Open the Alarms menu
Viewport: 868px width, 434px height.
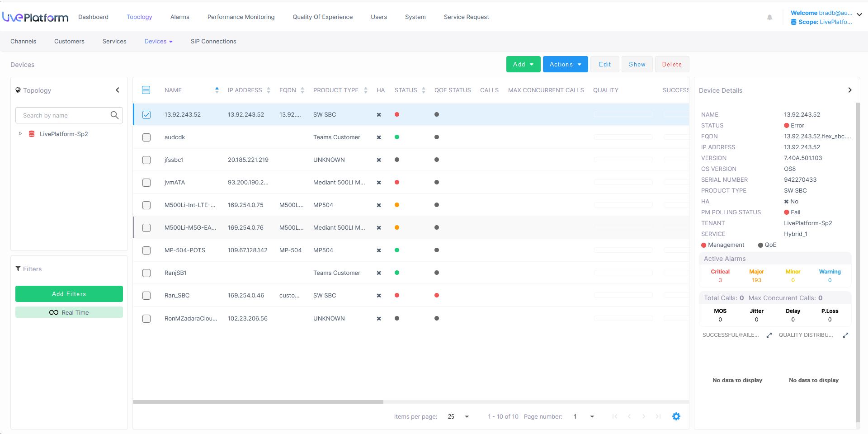(179, 17)
